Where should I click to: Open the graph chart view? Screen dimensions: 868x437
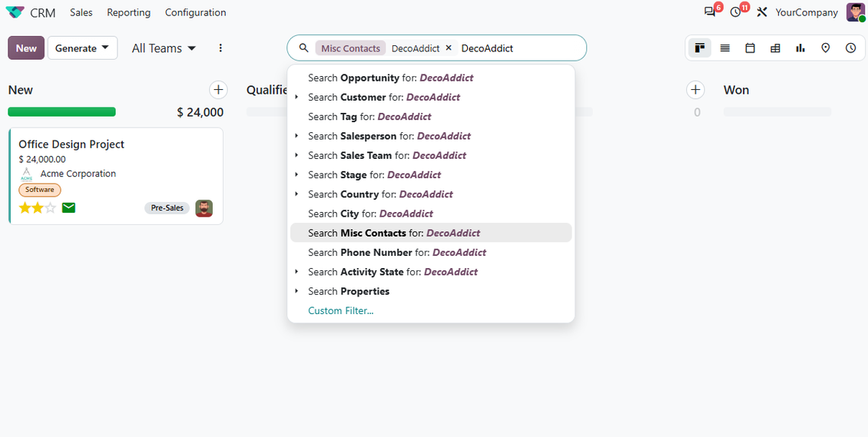pyautogui.click(x=800, y=48)
